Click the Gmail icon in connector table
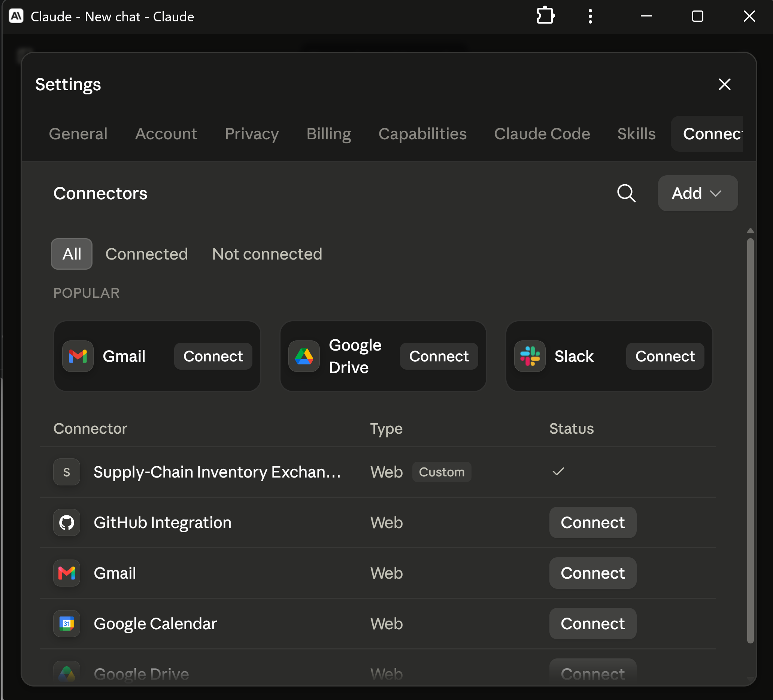The image size is (773, 700). tap(67, 573)
